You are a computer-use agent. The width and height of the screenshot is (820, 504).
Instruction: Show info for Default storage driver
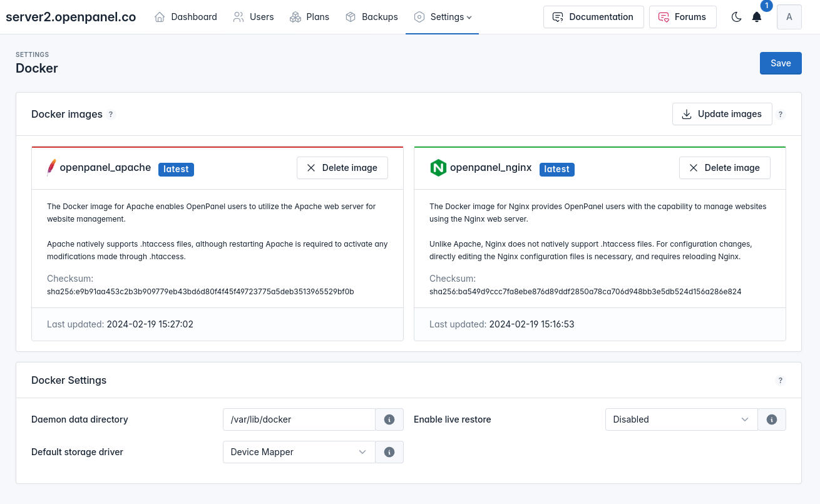[x=389, y=452]
